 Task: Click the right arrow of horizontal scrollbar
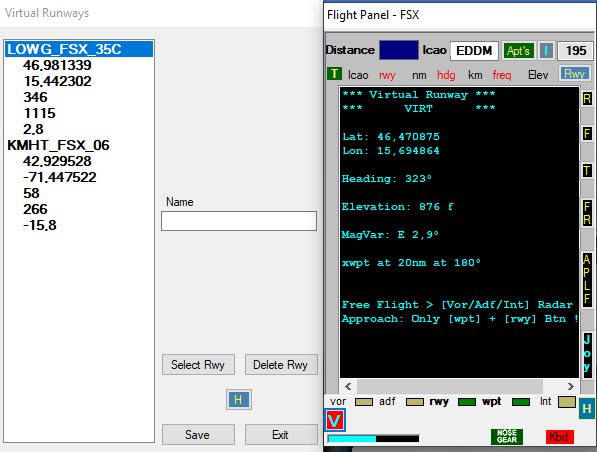tap(570, 387)
